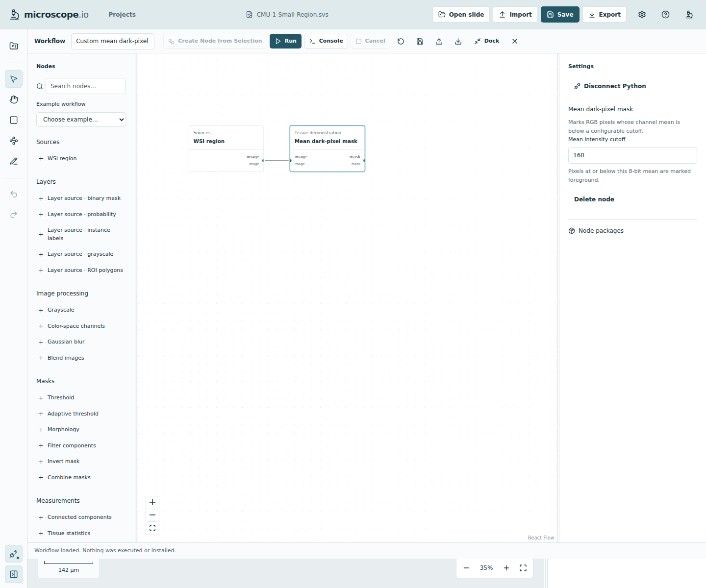
Task: Click the microscope.io logo icon
Action: coord(15,14)
